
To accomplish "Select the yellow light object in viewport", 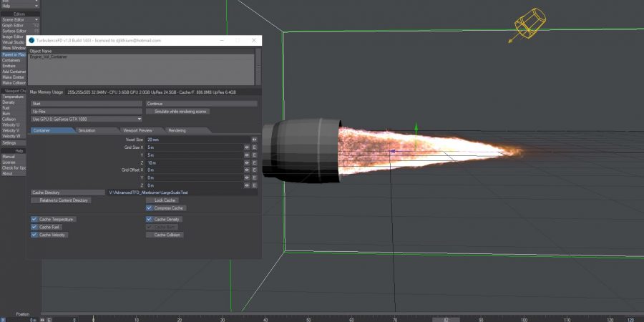I will 528,25.
